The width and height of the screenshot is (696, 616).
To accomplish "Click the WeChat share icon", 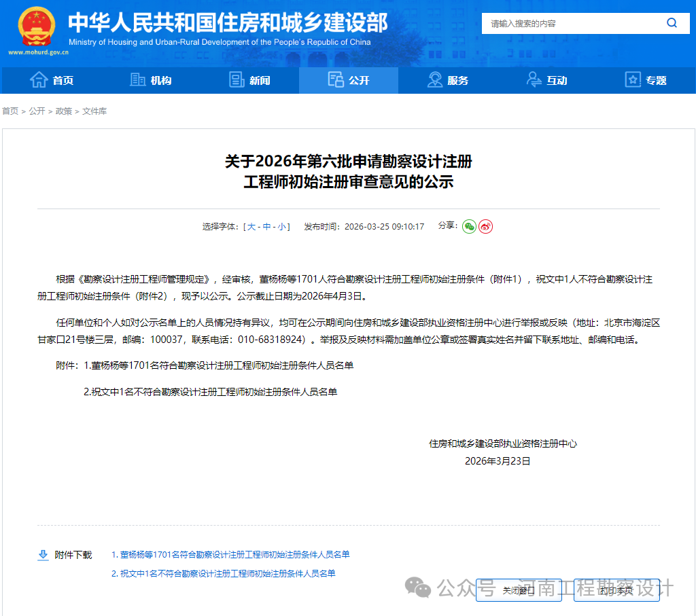I will click(x=468, y=226).
